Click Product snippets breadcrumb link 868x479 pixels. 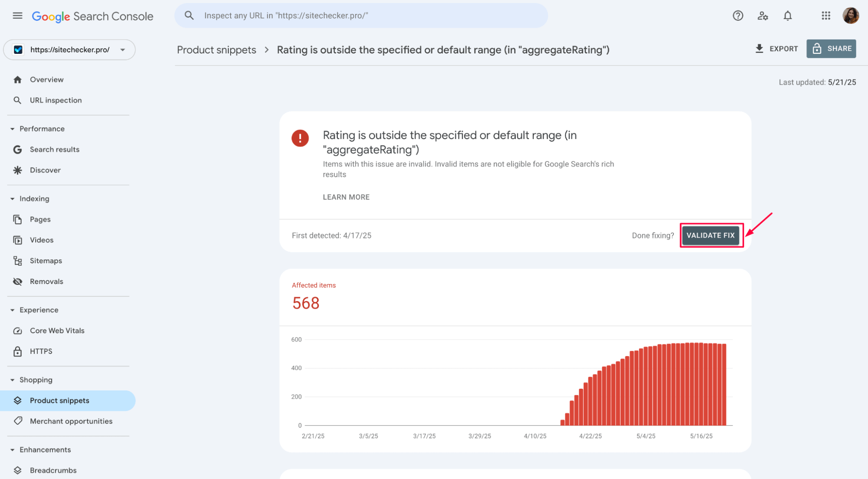click(217, 50)
